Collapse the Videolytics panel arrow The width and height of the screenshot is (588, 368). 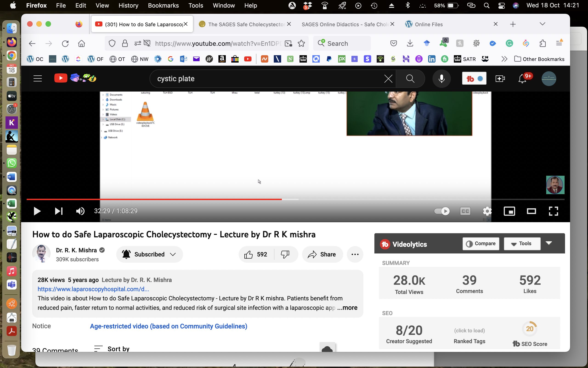click(549, 243)
